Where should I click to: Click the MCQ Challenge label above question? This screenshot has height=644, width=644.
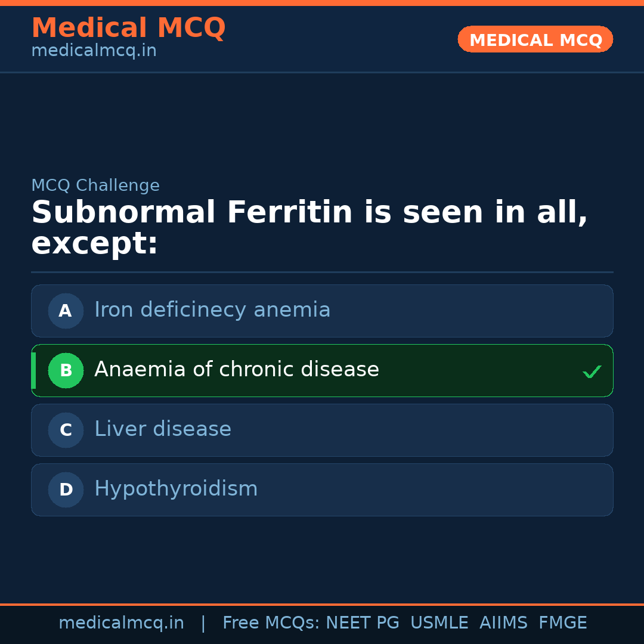95,185
